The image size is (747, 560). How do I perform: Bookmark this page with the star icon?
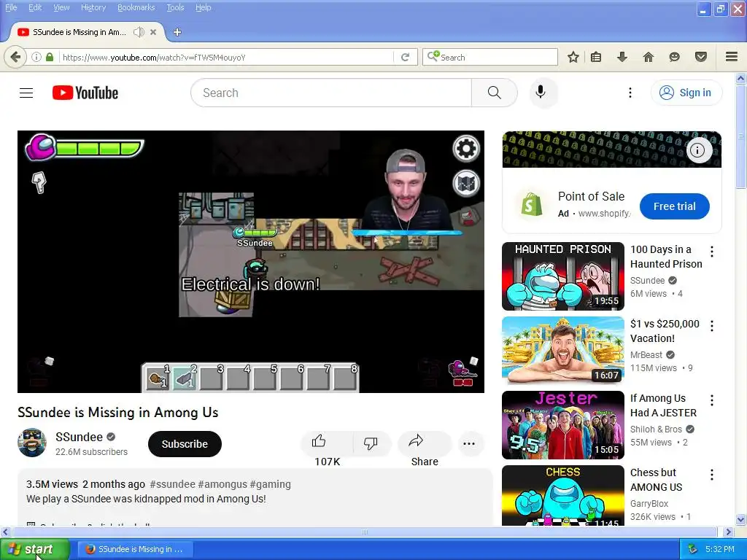click(x=573, y=57)
